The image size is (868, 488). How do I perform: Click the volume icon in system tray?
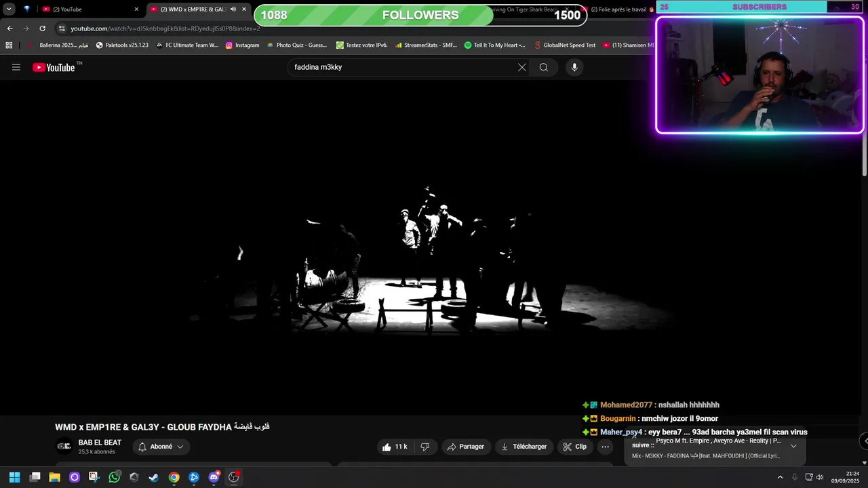(820, 477)
